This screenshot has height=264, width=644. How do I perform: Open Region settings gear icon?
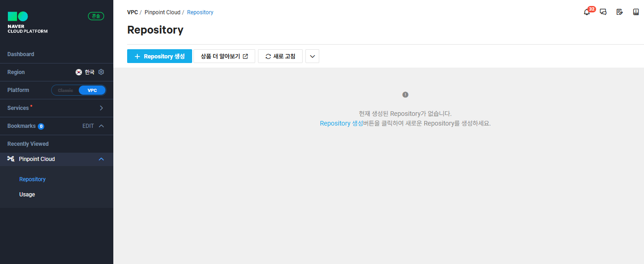[101, 72]
